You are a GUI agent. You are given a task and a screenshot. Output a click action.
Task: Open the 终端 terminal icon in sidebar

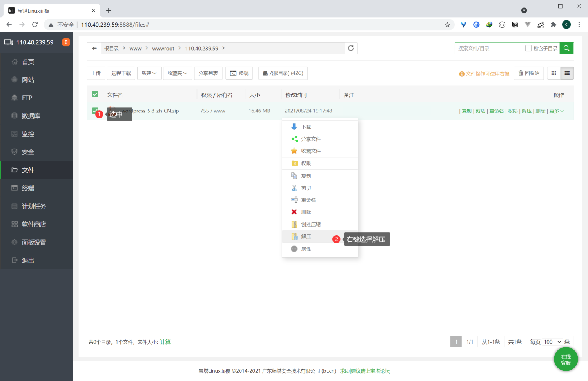pos(15,188)
